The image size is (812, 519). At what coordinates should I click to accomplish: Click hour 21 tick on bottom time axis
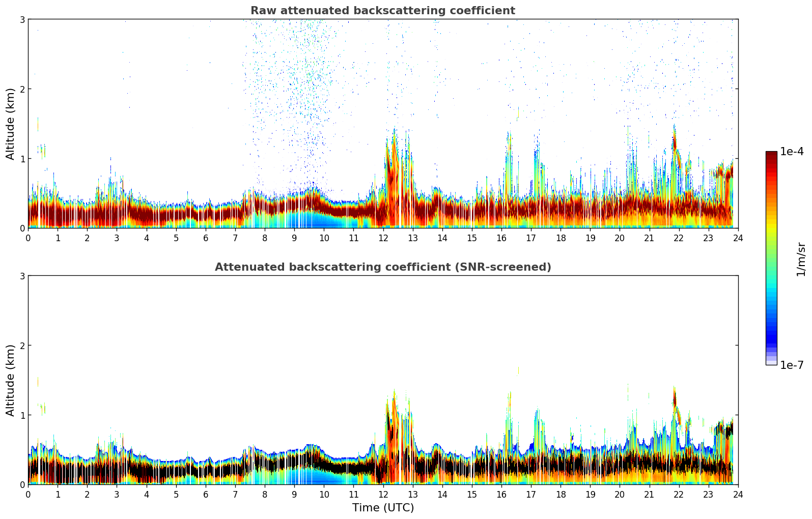tap(649, 494)
